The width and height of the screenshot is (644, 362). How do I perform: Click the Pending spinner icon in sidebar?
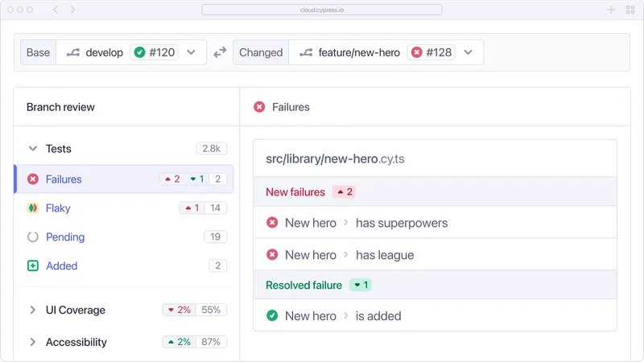33,237
